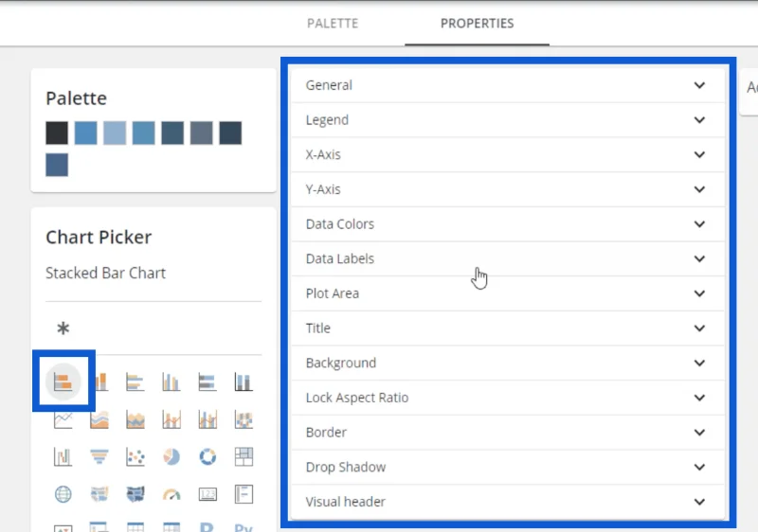Viewport: 758px width, 532px height.
Task: Unfold the Border section
Action: coord(508,433)
